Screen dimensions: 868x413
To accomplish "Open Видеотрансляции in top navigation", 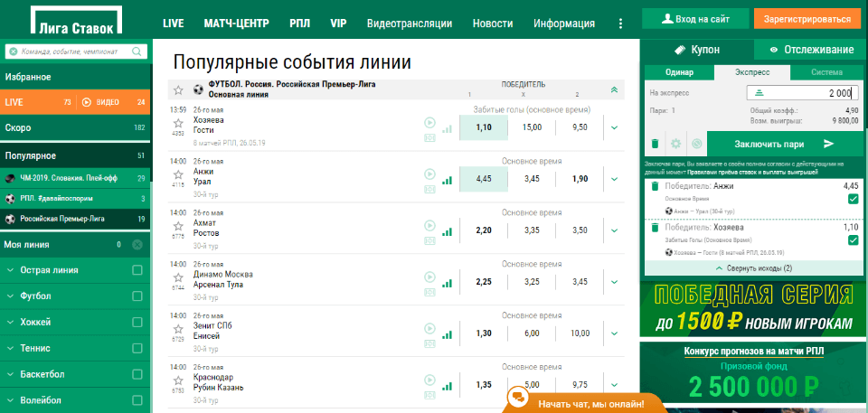I will point(410,23).
